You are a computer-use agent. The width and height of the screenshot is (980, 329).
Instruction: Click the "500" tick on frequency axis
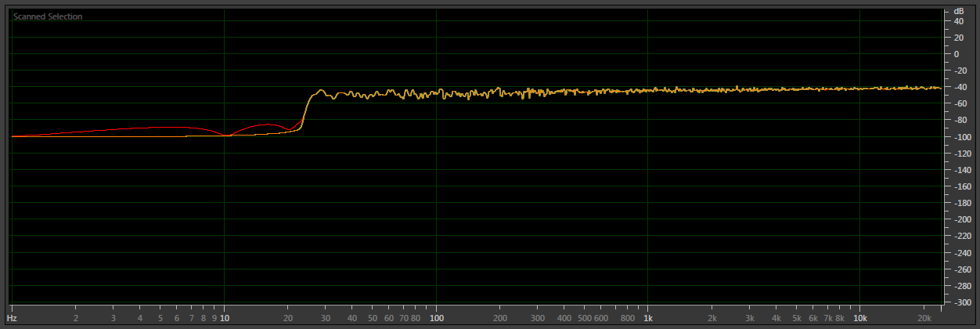(585, 319)
